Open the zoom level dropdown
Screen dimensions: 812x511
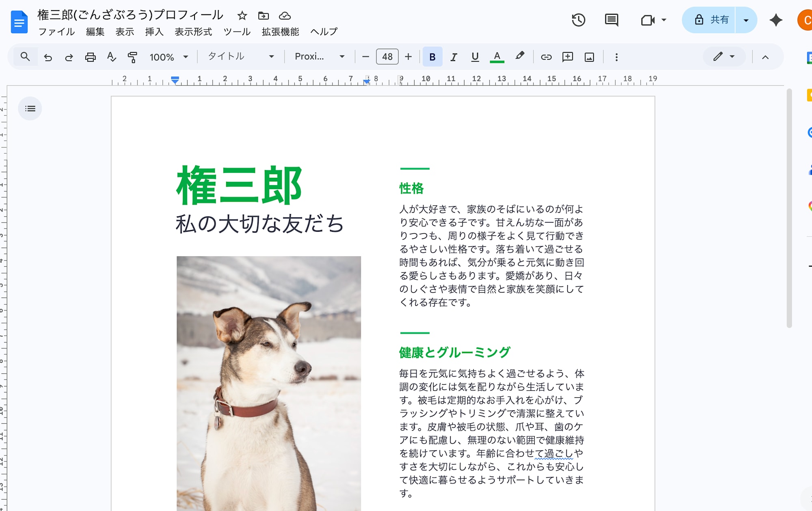pos(168,57)
